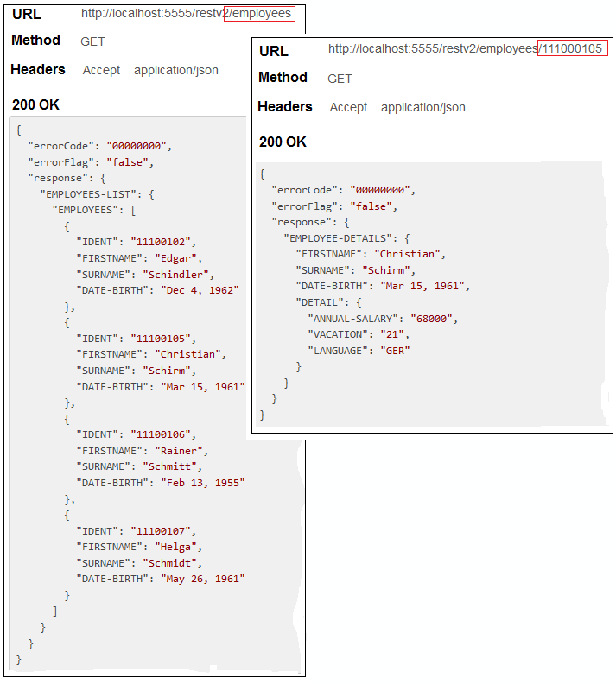Select the LANGUAGE value GER
Screen dimensions: 616x684
395,351
